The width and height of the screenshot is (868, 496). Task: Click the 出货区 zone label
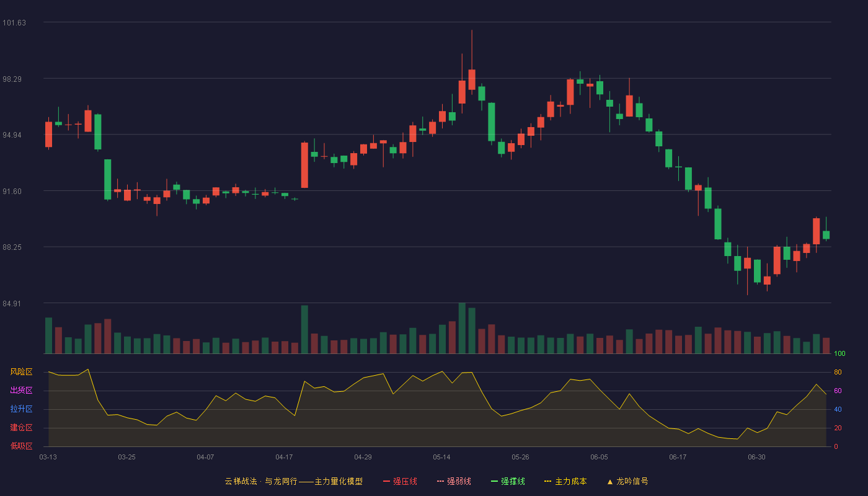(x=21, y=391)
